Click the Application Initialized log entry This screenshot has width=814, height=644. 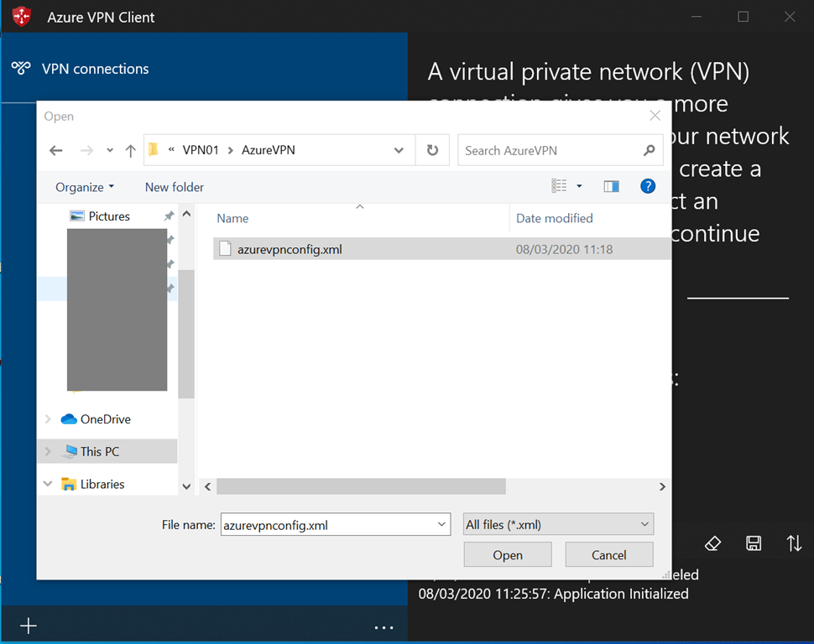pyautogui.click(x=553, y=594)
